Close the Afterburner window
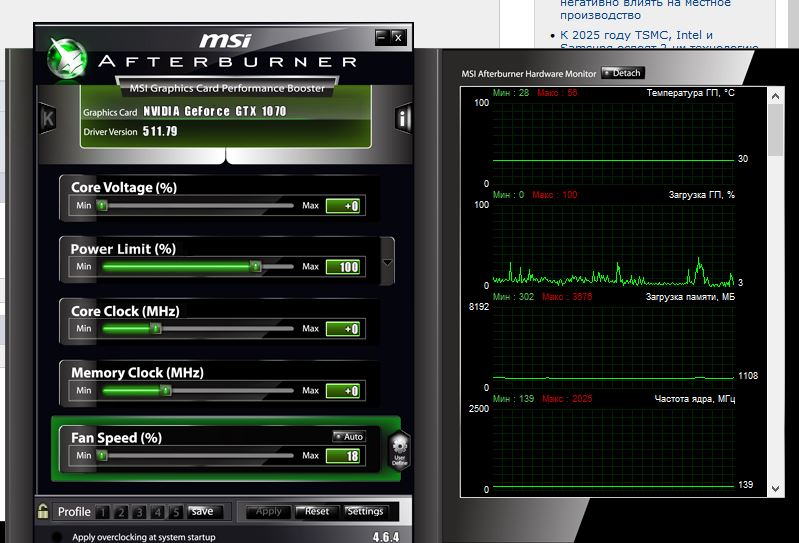799x543 pixels. (398, 37)
